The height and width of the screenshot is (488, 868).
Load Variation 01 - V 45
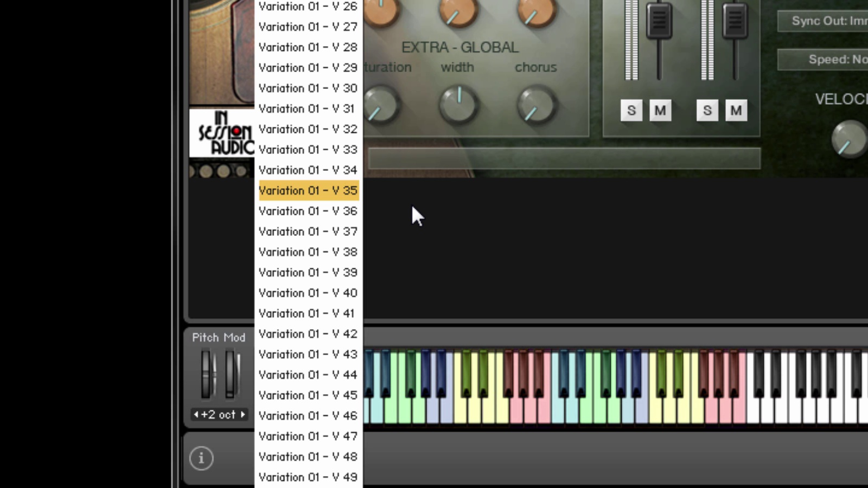pyautogui.click(x=308, y=395)
